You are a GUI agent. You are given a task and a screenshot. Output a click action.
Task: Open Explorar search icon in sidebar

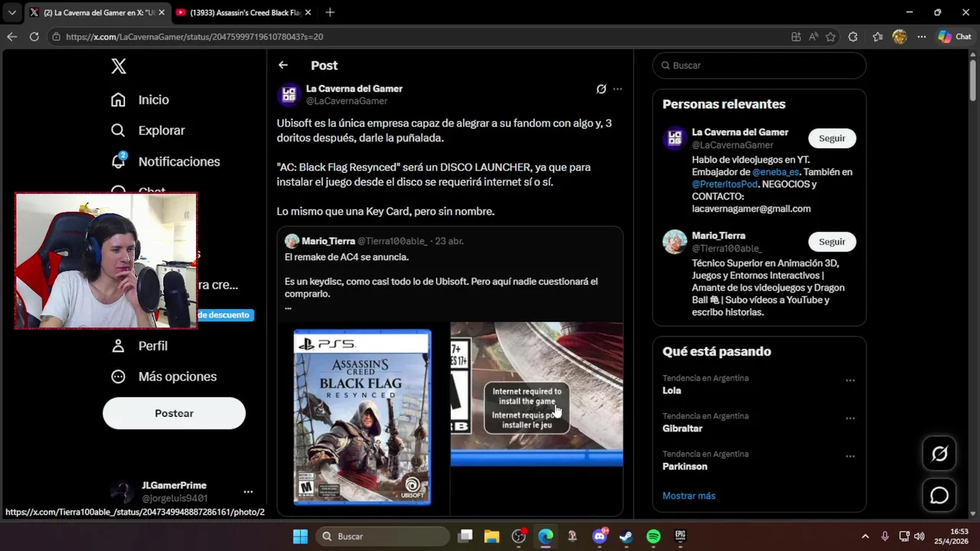(118, 131)
